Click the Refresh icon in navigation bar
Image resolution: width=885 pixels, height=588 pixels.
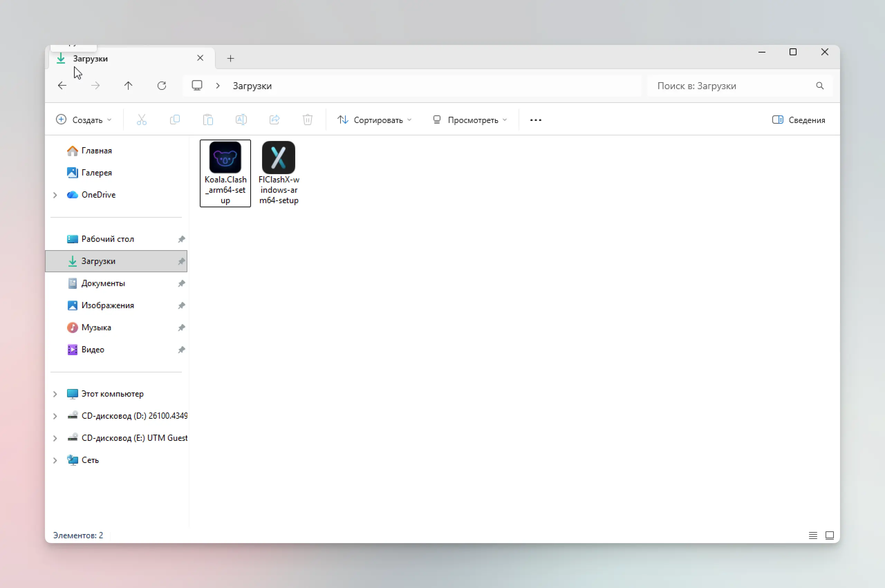[162, 86]
